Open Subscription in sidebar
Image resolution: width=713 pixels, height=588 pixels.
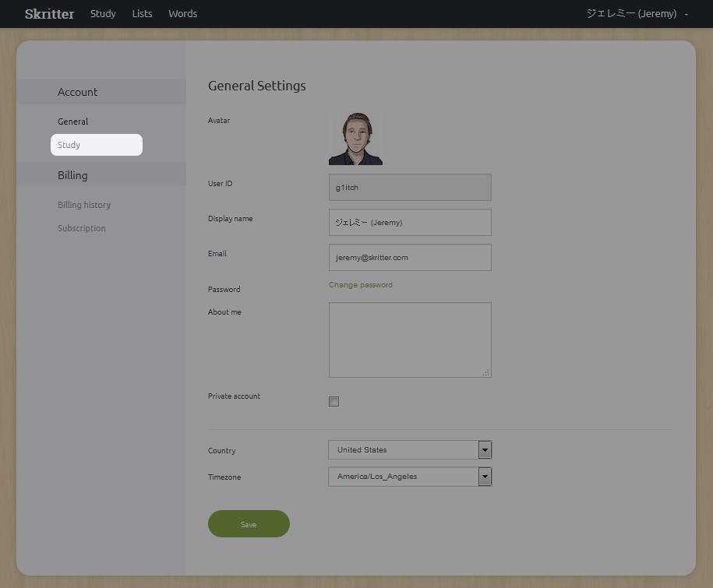coord(81,228)
